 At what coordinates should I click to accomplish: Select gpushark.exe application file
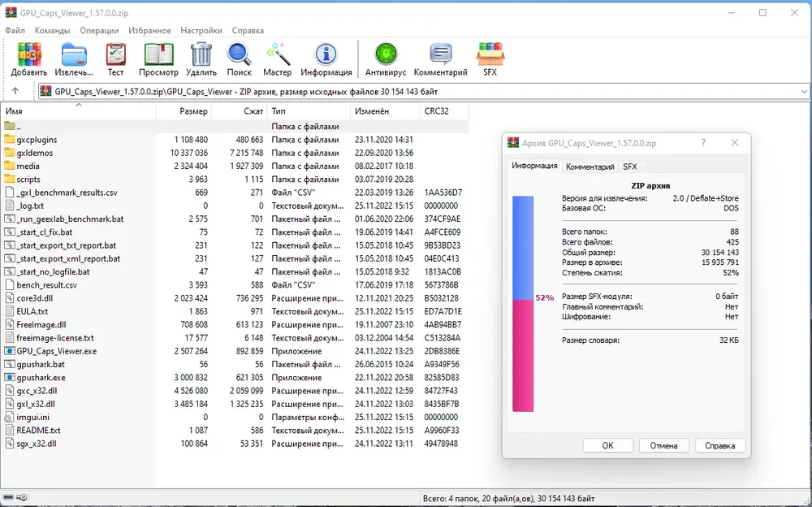tap(41, 377)
